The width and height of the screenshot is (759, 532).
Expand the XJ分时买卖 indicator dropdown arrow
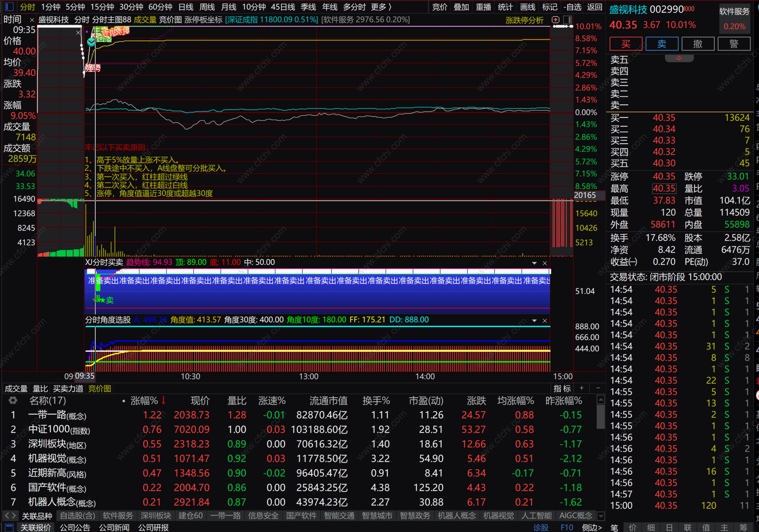click(x=534, y=263)
